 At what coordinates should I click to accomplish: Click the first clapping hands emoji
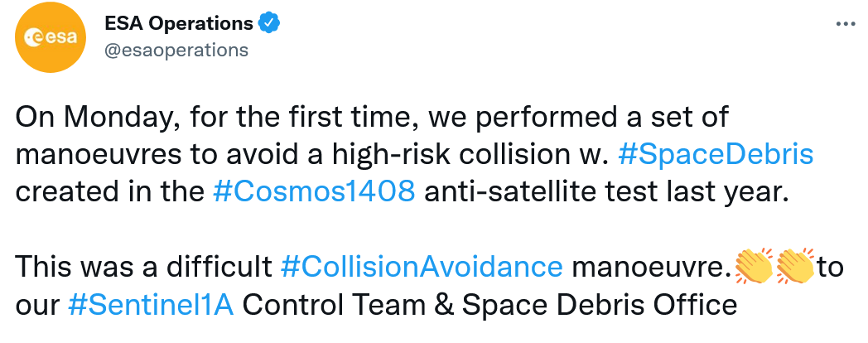pos(754,266)
